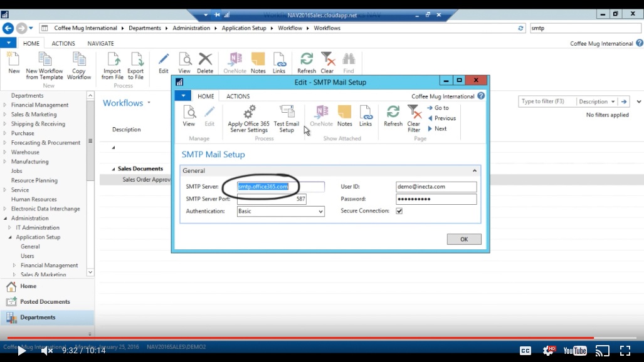The image size is (644, 362).
Task: Expand the IT Administration node
Action: point(10,227)
